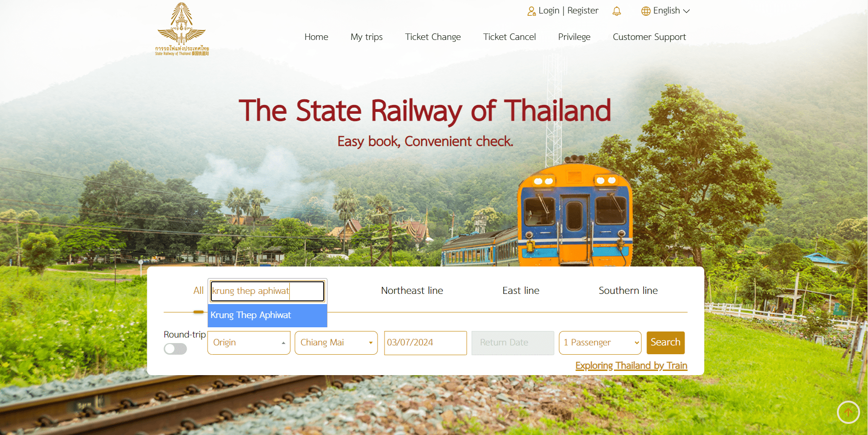
Task: Toggle the Round-trip switch
Action: [x=175, y=349]
